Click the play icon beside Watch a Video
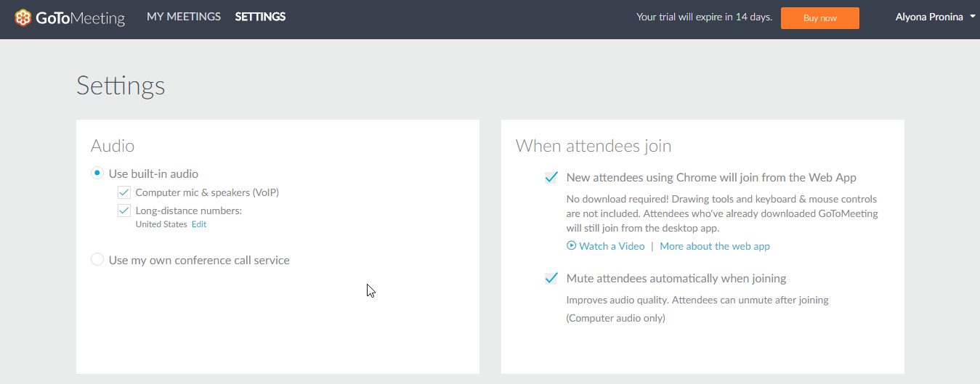Image resolution: width=980 pixels, height=384 pixels. click(x=571, y=246)
